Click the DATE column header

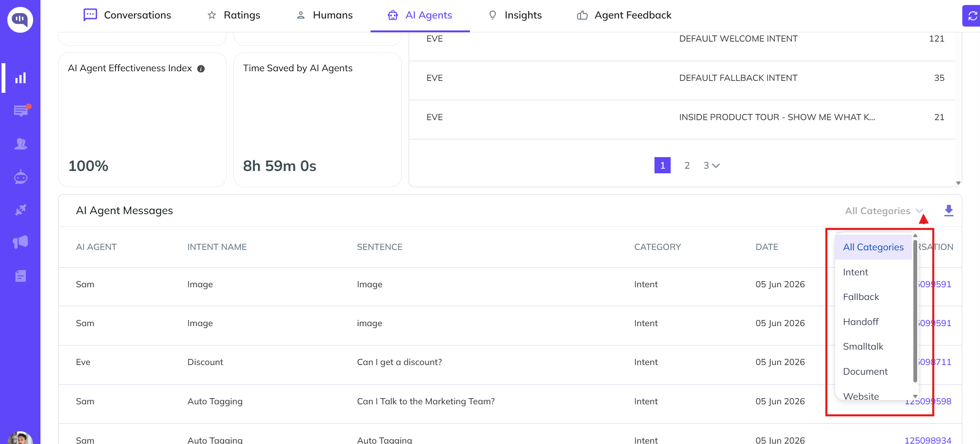point(767,247)
